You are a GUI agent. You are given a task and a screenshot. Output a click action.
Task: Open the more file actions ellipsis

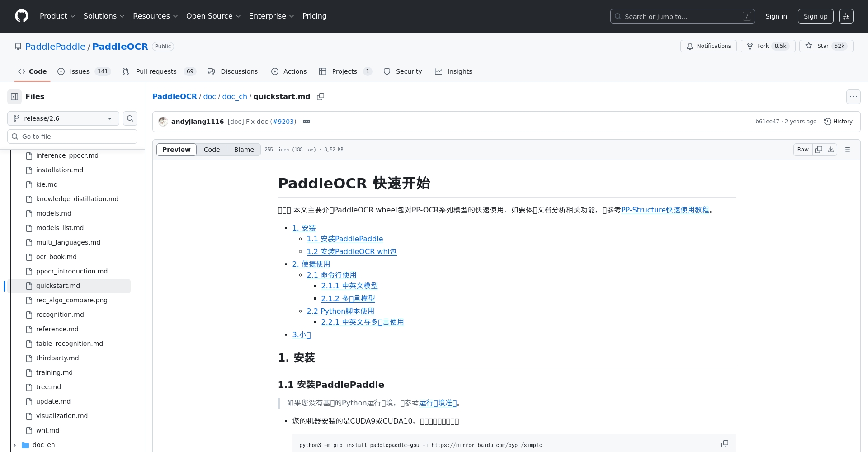853,97
